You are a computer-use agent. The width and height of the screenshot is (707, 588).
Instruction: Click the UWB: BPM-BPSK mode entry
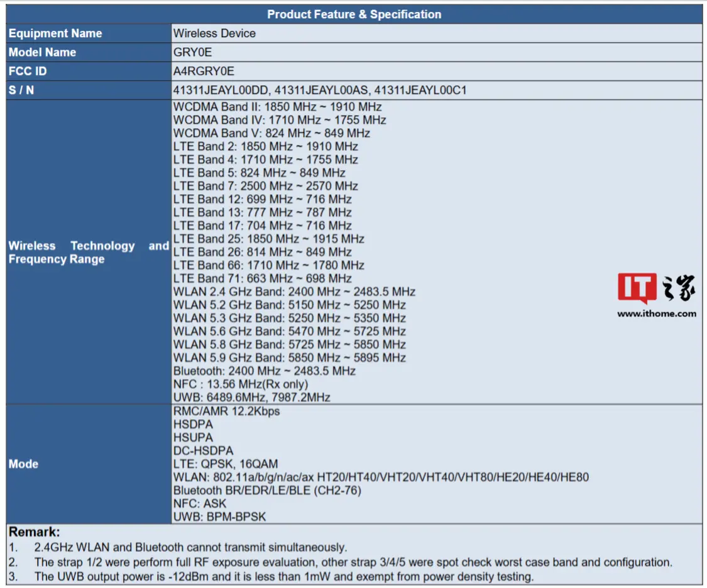point(219,516)
